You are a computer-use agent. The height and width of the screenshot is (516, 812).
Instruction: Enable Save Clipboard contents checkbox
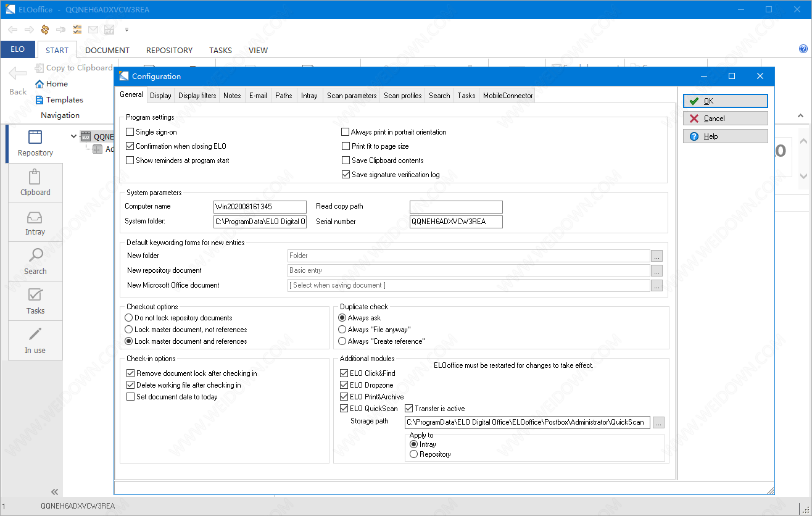click(x=346, y=160)
